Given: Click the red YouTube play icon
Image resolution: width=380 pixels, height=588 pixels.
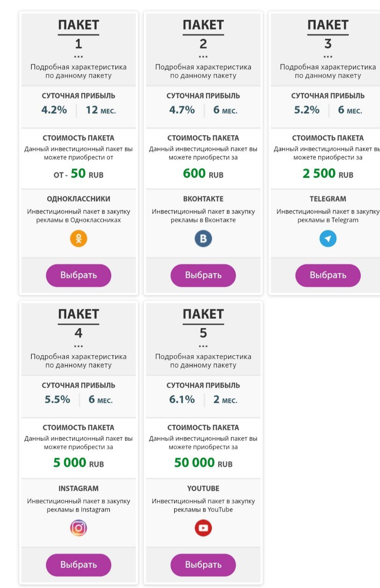Looking at the screenshot, I should (203, 528).
